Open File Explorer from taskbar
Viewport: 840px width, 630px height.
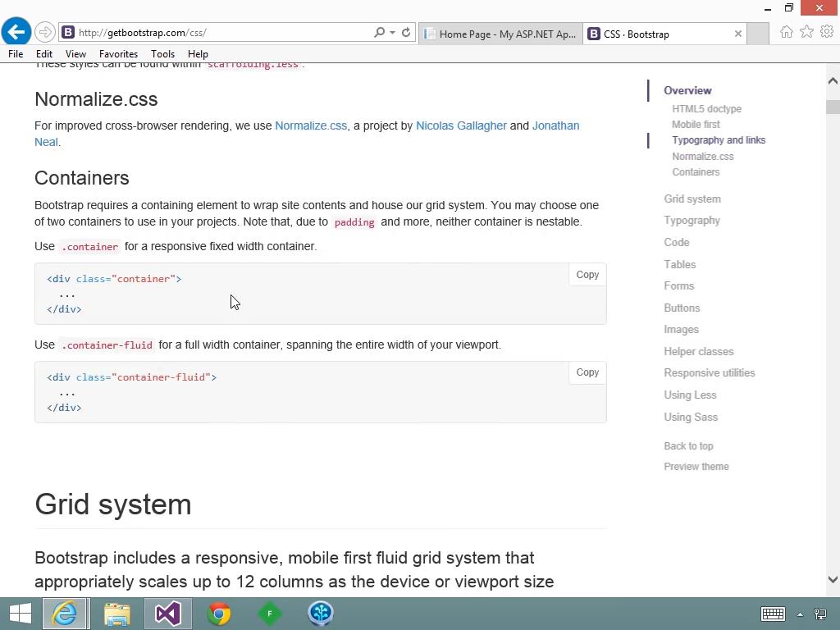click(x=117, y=614)
